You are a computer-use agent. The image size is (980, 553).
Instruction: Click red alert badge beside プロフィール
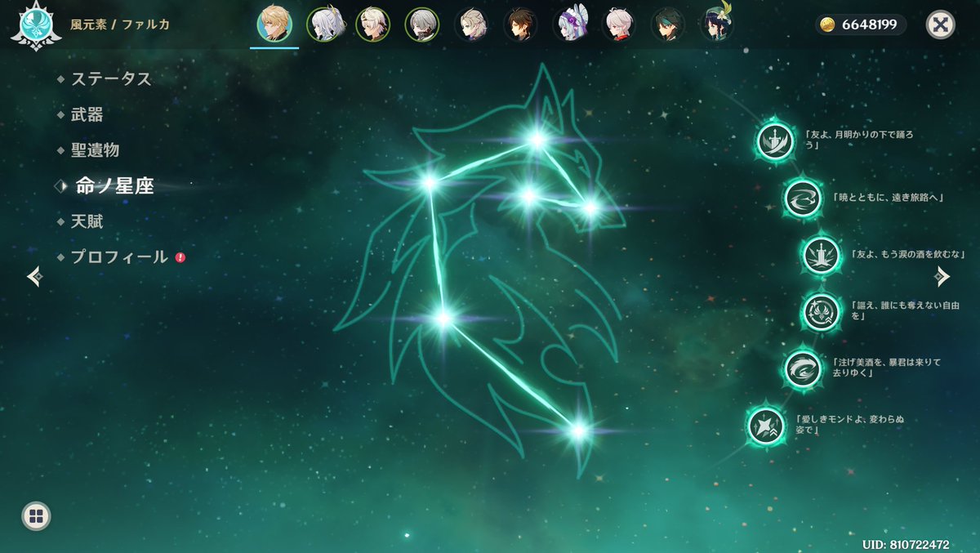coord(180,257)
